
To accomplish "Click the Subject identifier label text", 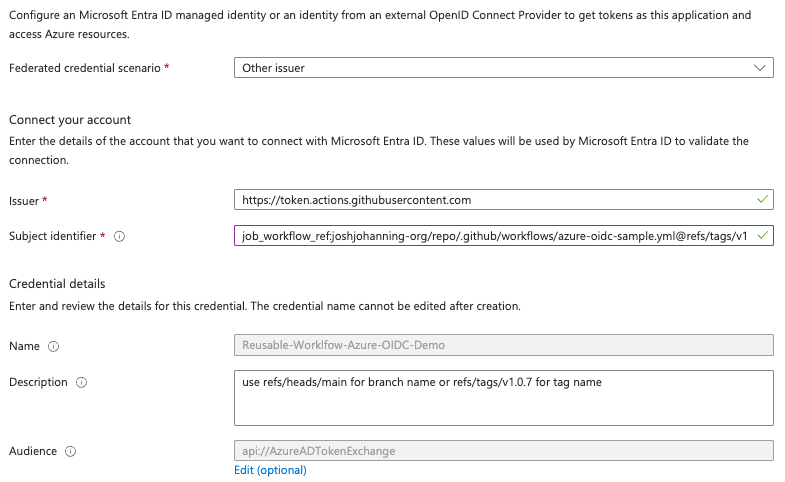I will [52, 236].
